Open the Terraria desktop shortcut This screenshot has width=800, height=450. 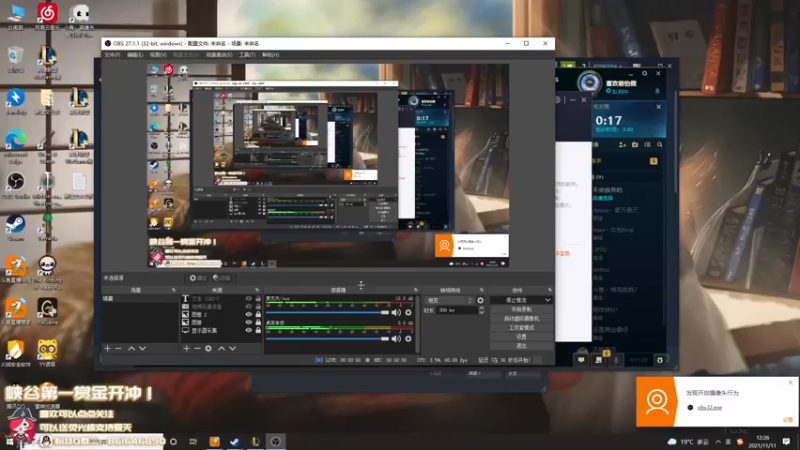click(47, 228)
